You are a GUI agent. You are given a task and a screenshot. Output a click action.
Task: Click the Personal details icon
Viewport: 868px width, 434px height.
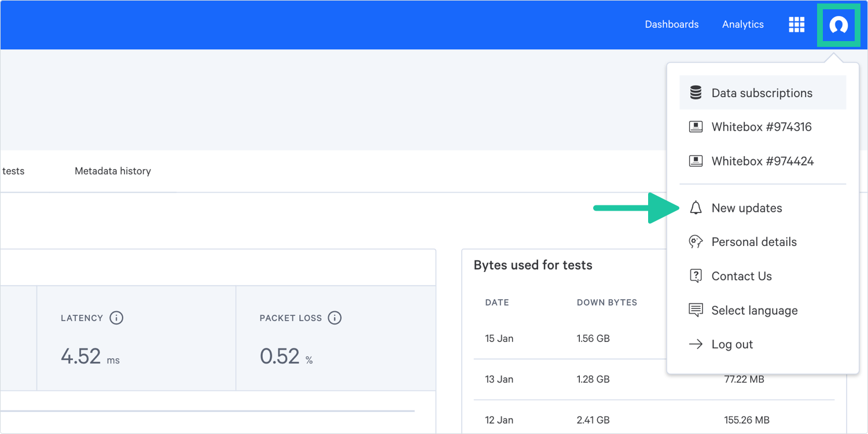[696, 242]
